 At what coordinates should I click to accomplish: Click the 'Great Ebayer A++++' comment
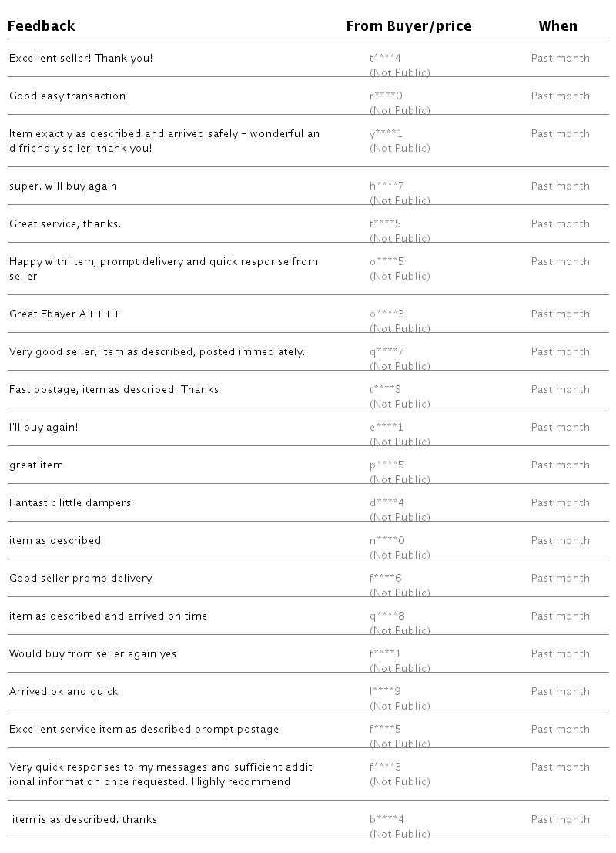65,314
